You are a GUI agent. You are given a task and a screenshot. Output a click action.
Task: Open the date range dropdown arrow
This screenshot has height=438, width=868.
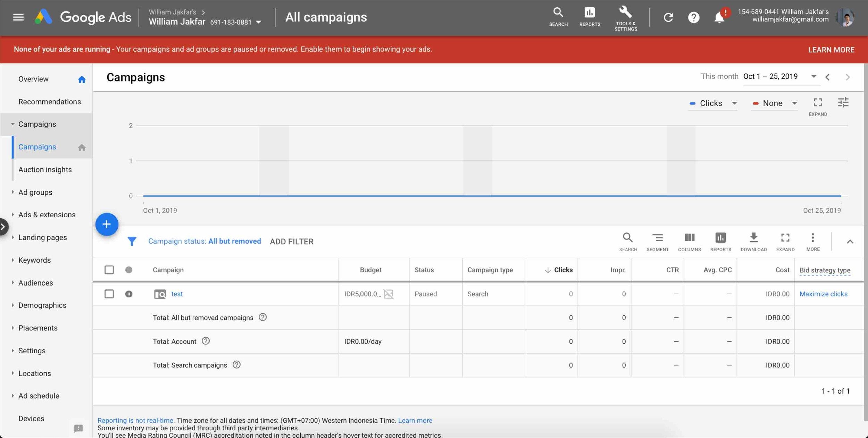pos(813,76)
